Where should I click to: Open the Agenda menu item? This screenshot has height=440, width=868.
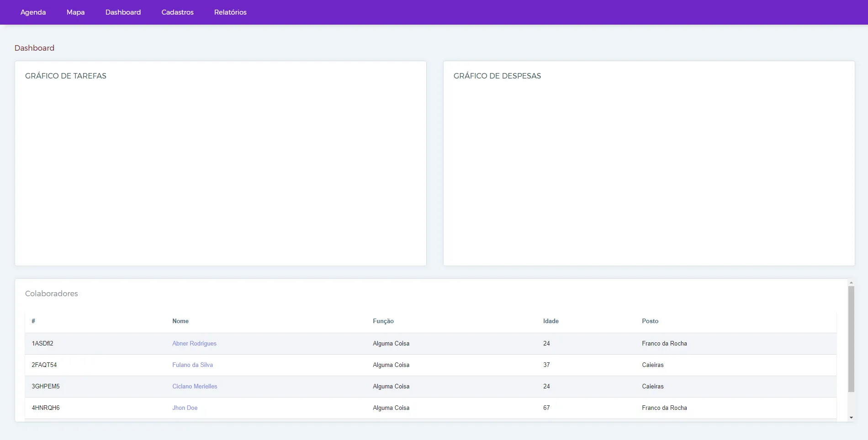[33, 12]
